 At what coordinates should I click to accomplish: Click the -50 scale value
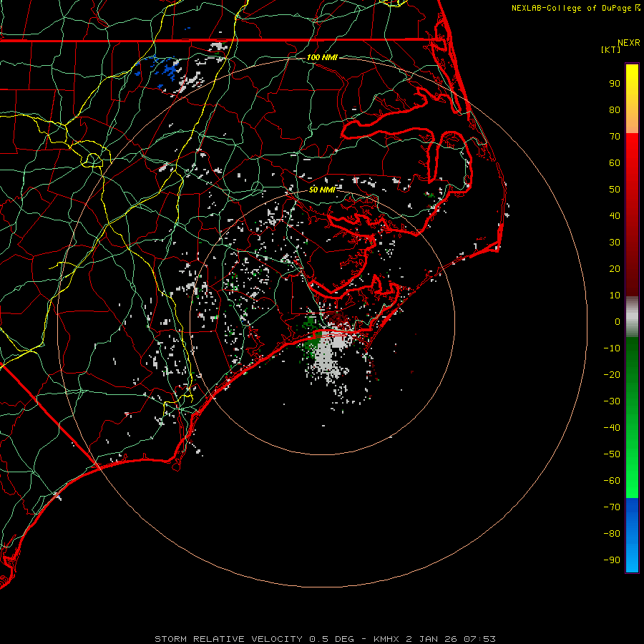(612, 454)
